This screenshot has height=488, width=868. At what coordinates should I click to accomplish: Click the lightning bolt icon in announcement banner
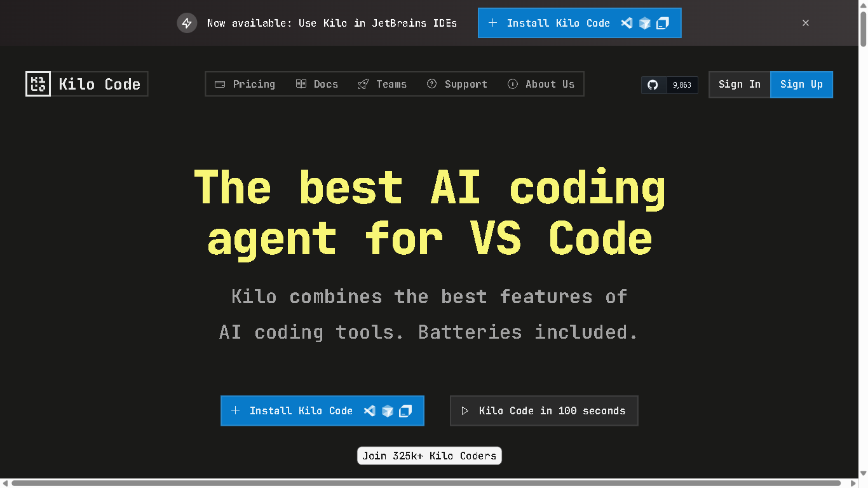[x=187, y=23]
